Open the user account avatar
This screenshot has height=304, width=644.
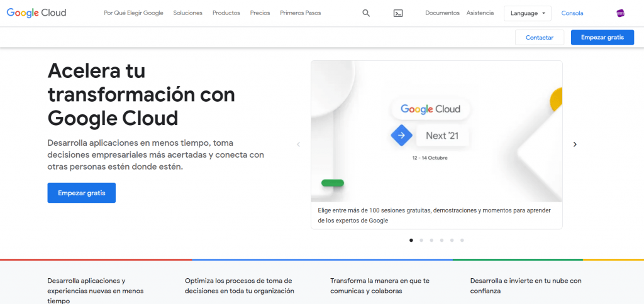click(621, 13)
